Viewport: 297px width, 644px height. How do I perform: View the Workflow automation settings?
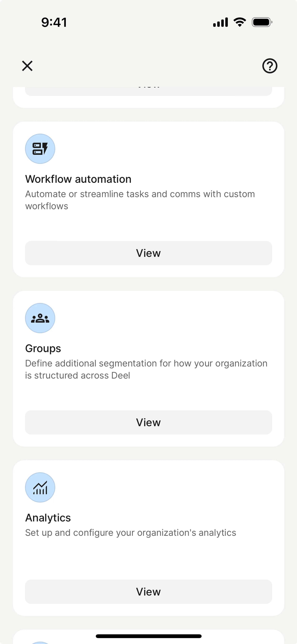point(148,253)
